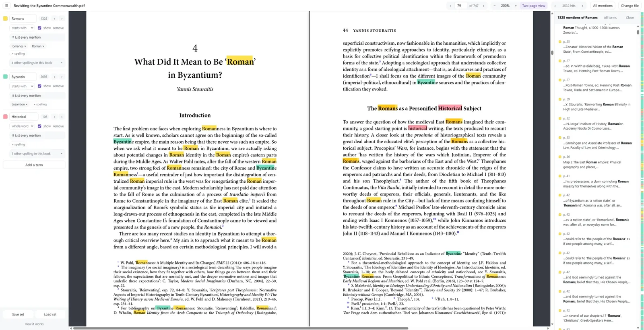644x330 pixels.
Task: Previous Romans mention arrow beside 1328
Action: click(54, 19)
